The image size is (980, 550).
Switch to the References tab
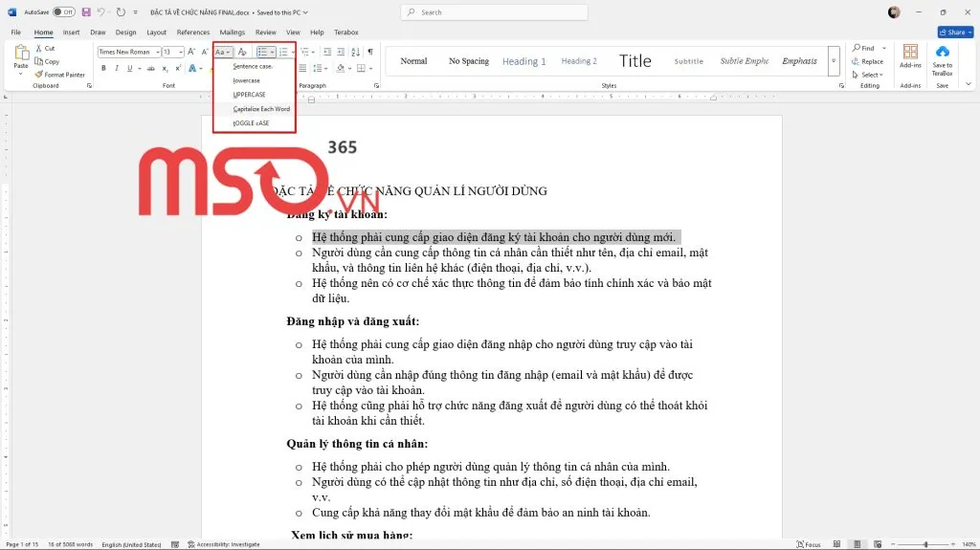[192, 33]
